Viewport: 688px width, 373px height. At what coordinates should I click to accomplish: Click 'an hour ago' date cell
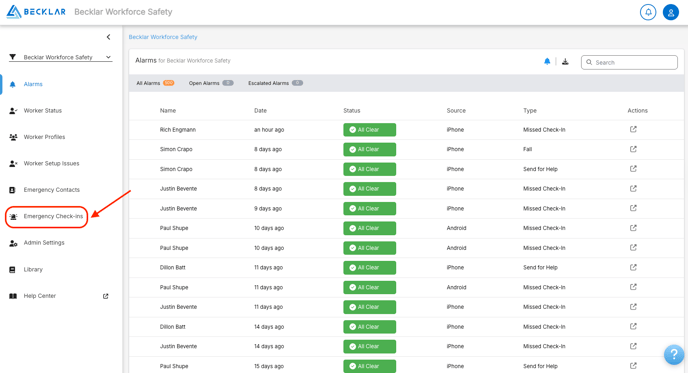[x=269, y=130]
